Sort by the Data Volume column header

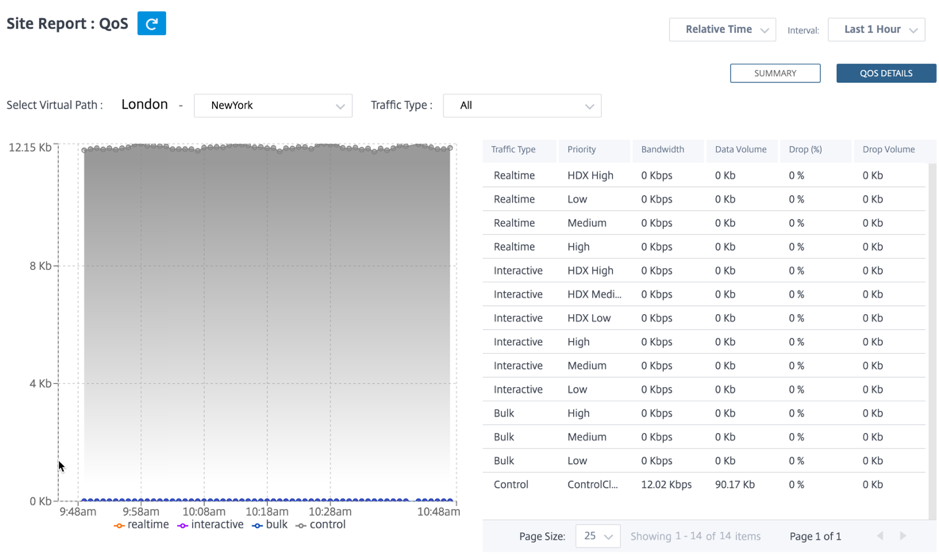(741, 150)
